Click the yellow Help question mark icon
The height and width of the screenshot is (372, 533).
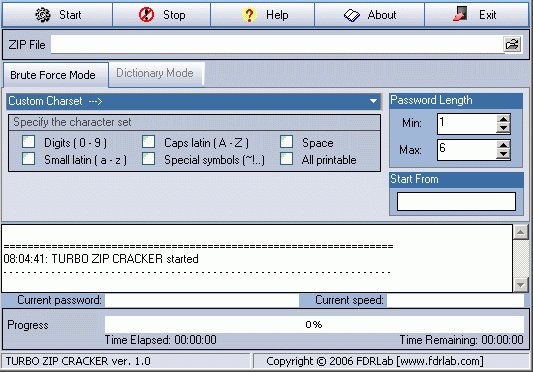tap(249, 15)
